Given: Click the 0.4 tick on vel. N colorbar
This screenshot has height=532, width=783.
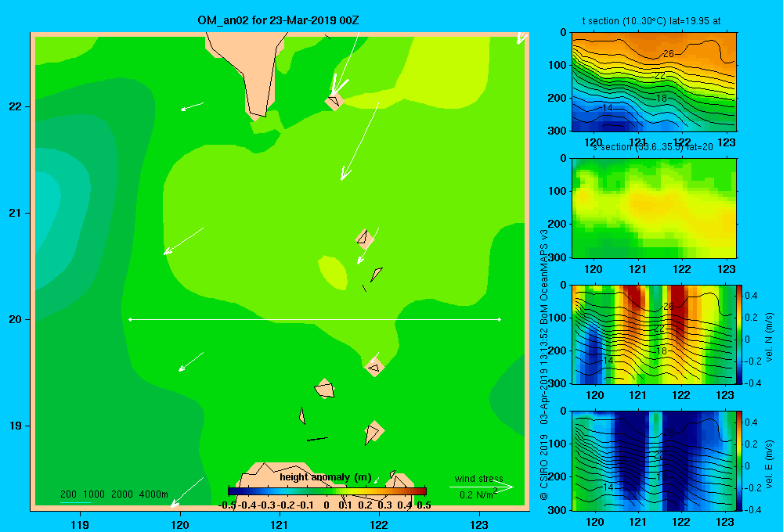Looking at the screenshot, I should coord(751,296).
